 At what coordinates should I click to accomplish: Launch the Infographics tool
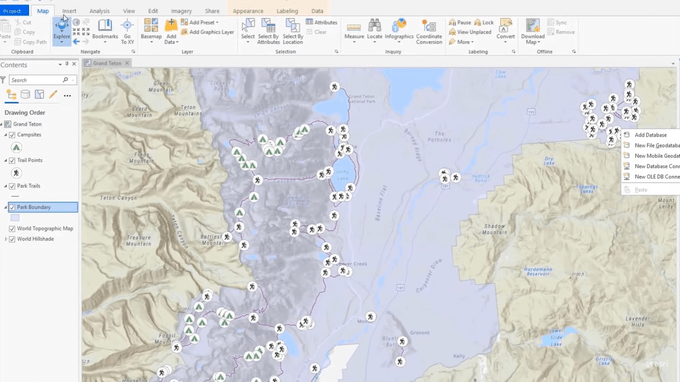[399, 31]
